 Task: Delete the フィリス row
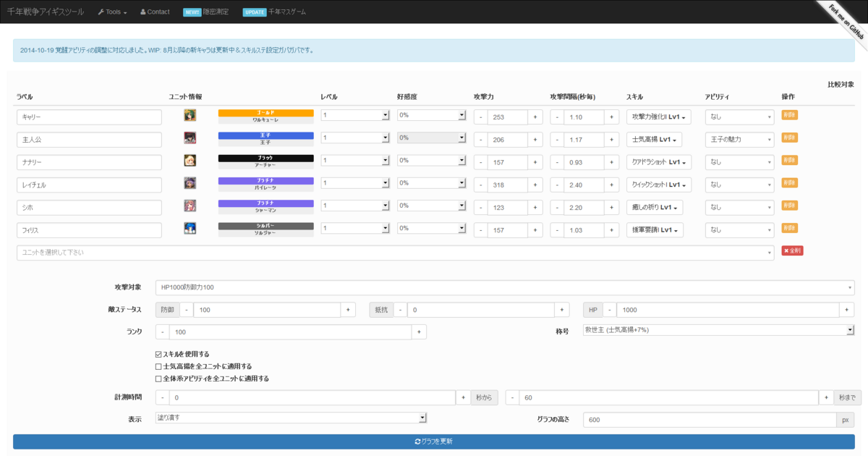[x=789, y=228]
